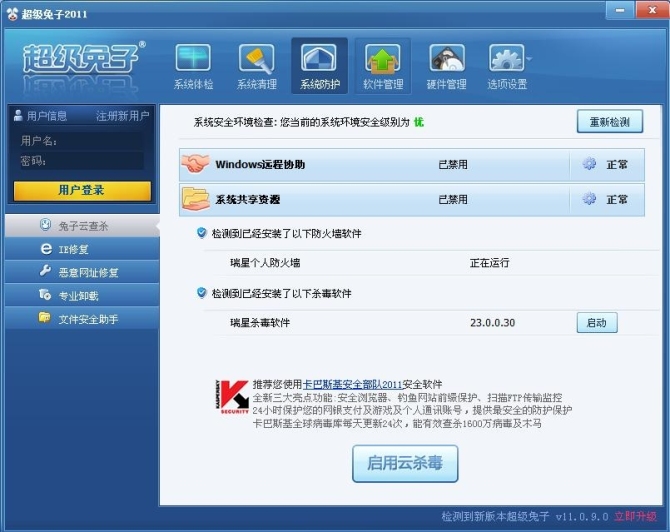Open the 系统体检 system checkup icon
The height and width of the screenshot is (532, 670).
point(193,66)
